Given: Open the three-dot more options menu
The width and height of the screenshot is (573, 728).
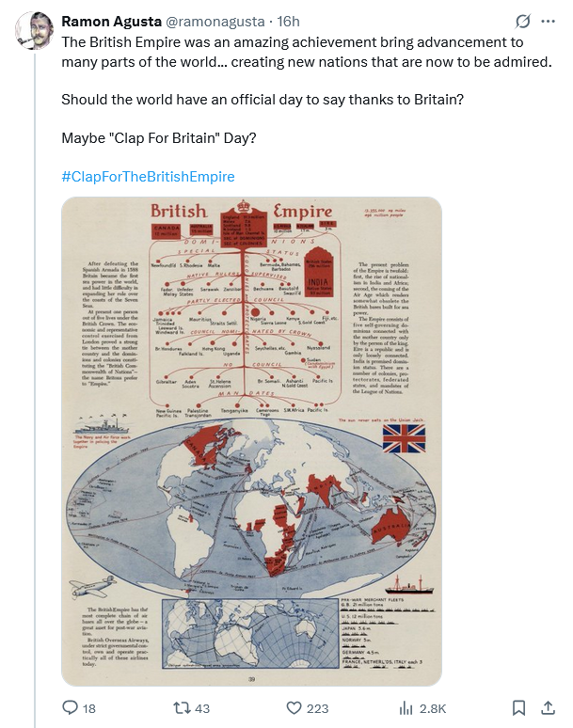Looking at the screenshot, I should point(549,21).
